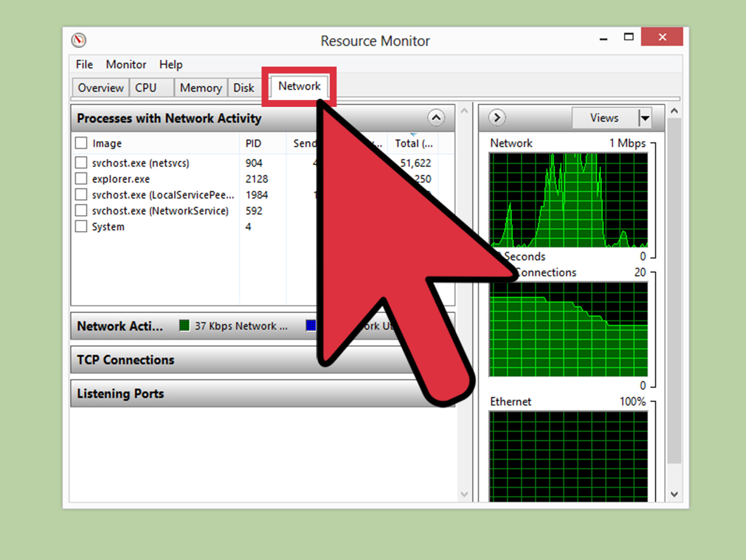Select total value 51,622
746x560 pixels.
pyautogui.click(x=415, y=163)
